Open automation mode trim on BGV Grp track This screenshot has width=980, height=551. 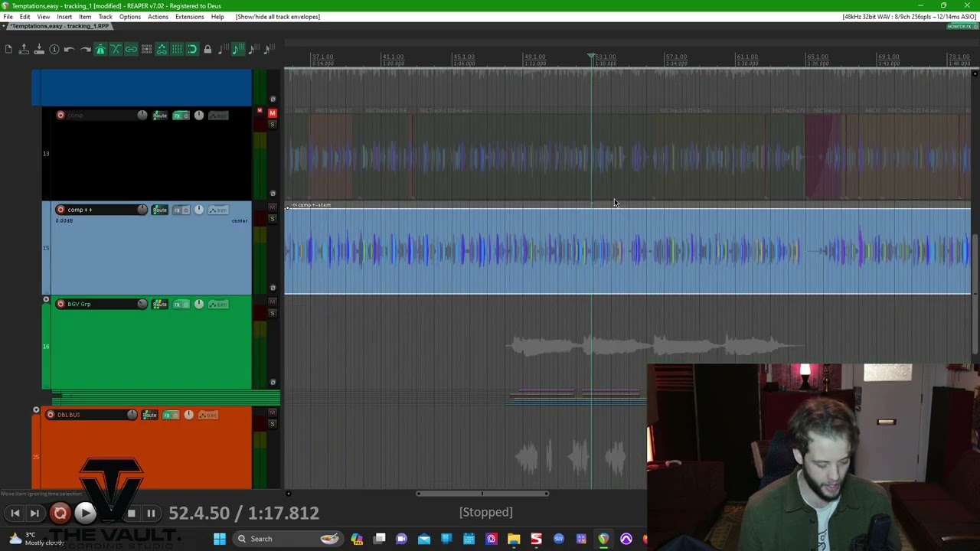218,304
